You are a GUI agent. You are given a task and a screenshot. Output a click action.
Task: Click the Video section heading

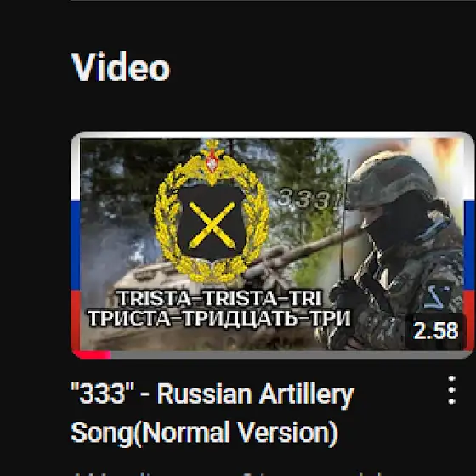121,66
